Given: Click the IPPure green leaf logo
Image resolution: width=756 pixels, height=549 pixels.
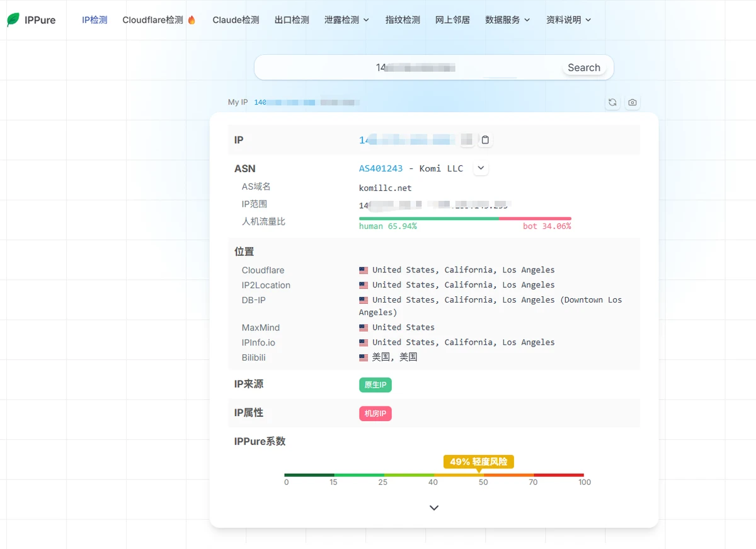Looking at the screenshot, I should pos(13,20).
